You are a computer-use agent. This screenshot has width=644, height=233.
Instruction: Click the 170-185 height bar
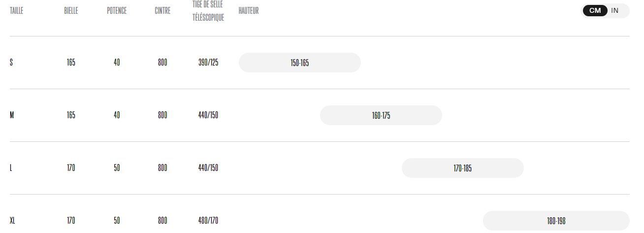tap(463, 168)
